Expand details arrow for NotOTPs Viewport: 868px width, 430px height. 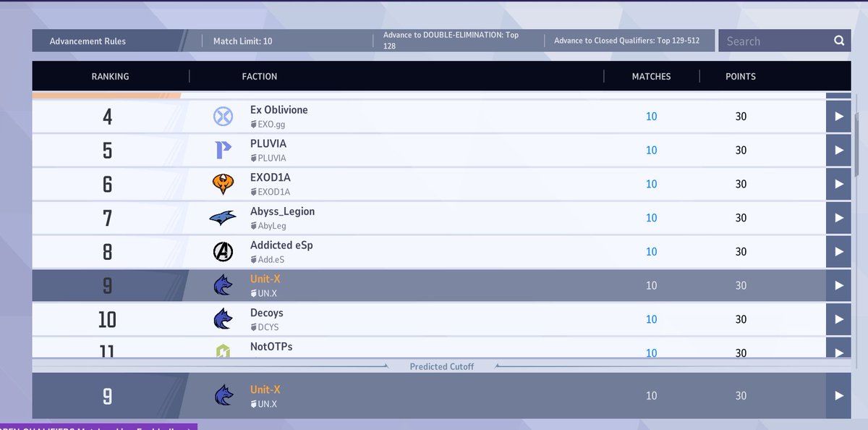(838, 348)
